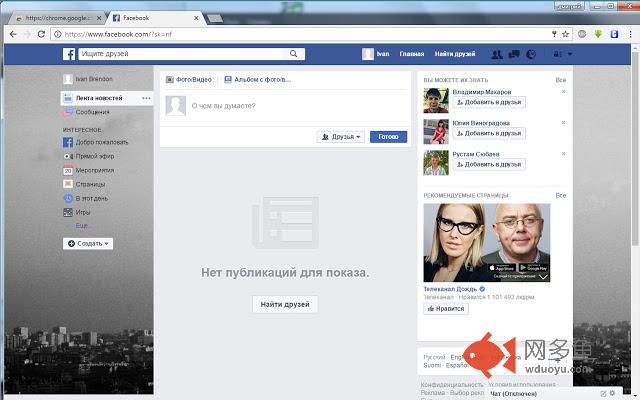The image size is (640, 400).
Task: Dismiss Владимир Макаров suggestion
Action: (563, 91)
